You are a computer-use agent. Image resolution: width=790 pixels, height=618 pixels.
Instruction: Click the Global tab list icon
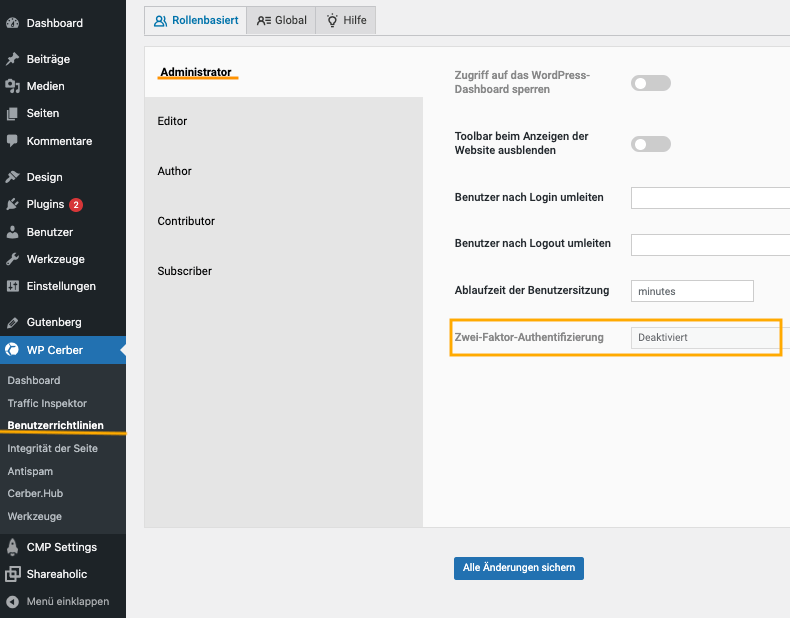(x=264, y=21)
